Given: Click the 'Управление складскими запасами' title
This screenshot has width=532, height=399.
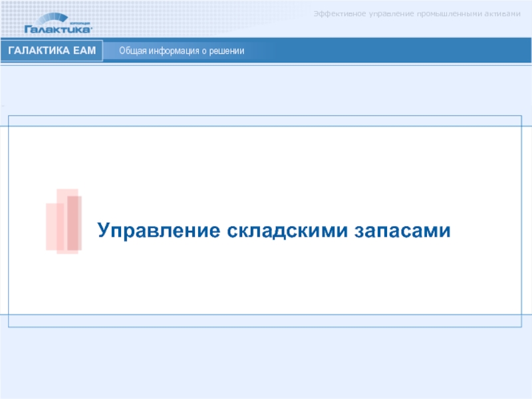Looking at the screenshot, I should click(274, 230).
